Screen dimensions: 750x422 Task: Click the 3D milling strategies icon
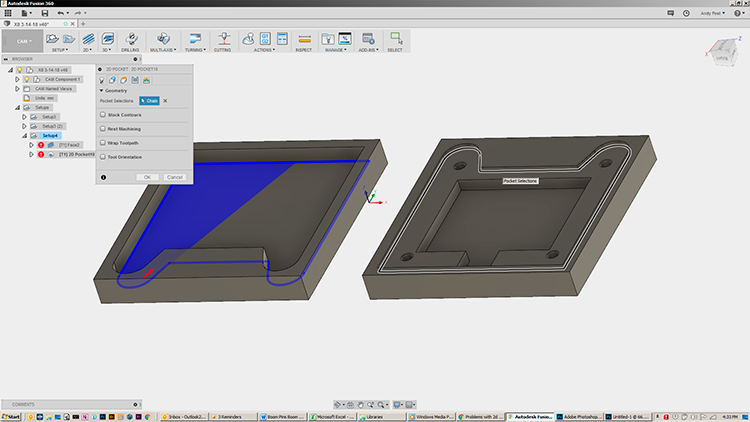coord(108,39)
